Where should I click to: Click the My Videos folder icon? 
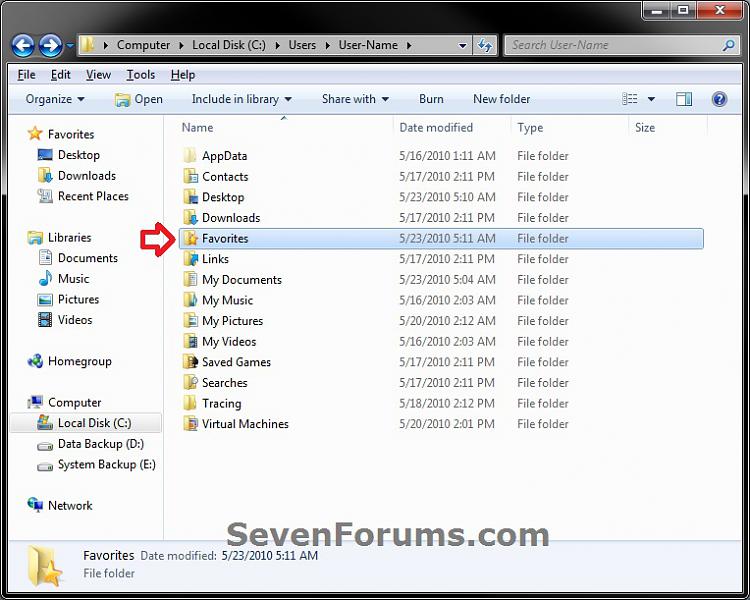coord(190,341)
